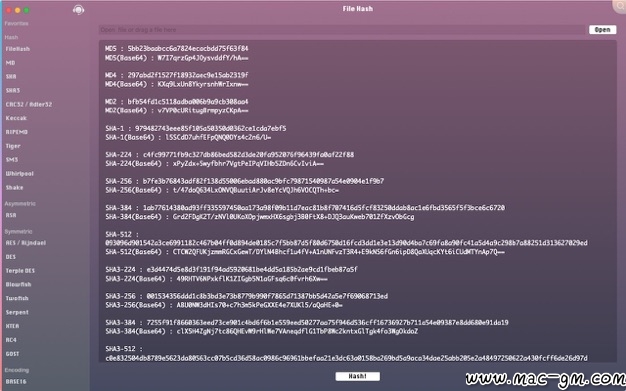The width and height of the screenshot is (626, 391).
Task: Open the GOST sidebar item
Action: [x=12, y=353]
